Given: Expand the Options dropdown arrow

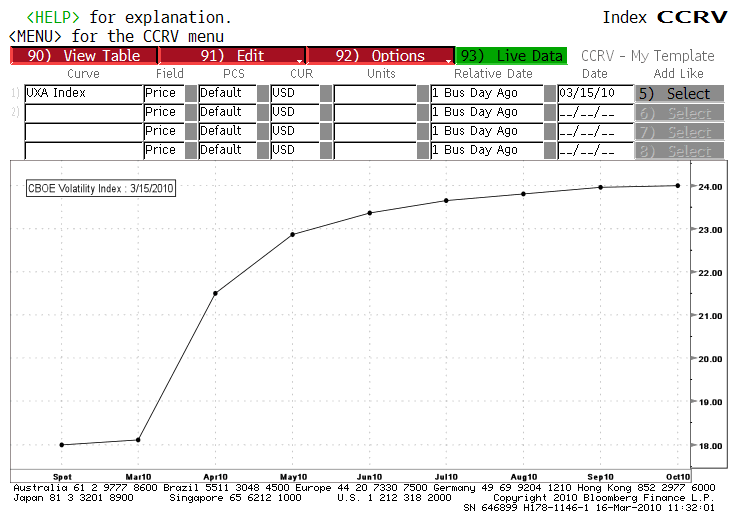Looking at the screenshot, I should pyautogui.click(x=448, y=61).
